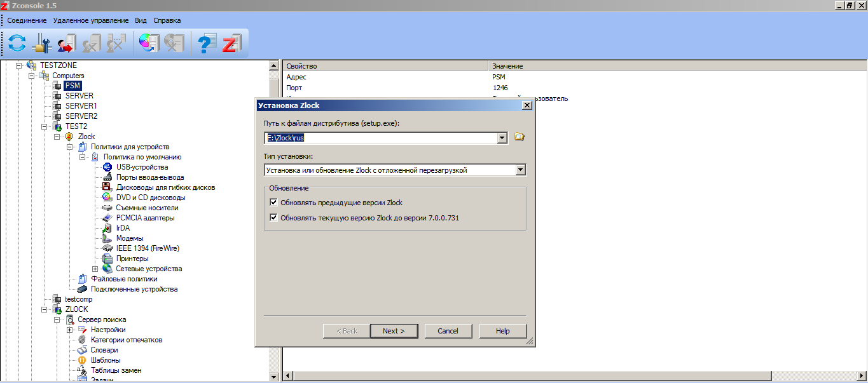This screenshot has height=383, width=868.
Task: Click the Модемы modem icon
Action: click(x=107, y=238)
